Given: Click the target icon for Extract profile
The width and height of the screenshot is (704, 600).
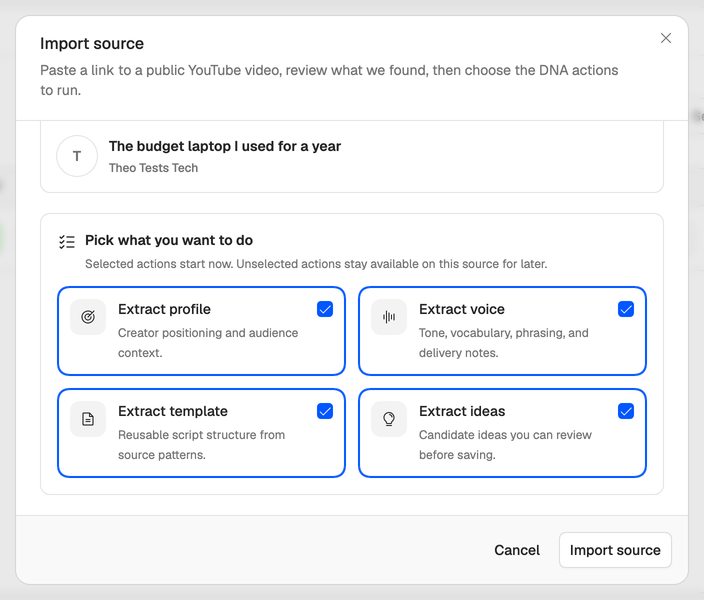Looking at the screenshot, I should (x=88, y=317).
